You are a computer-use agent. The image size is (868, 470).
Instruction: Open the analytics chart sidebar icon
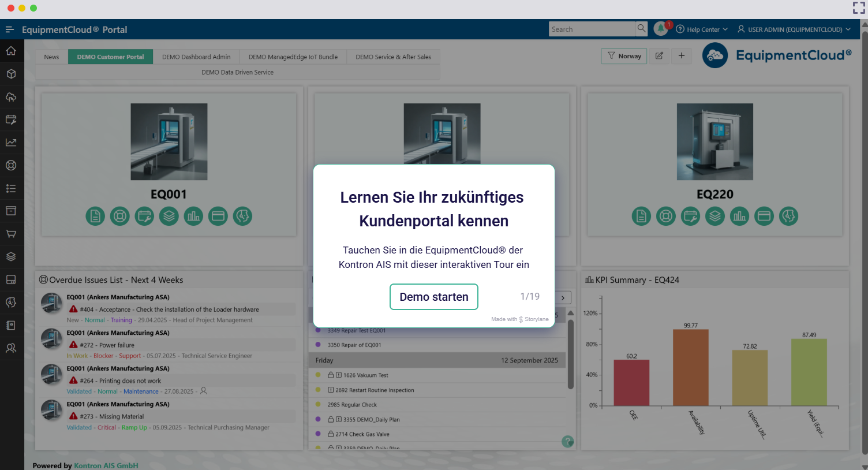pos(11,143)
